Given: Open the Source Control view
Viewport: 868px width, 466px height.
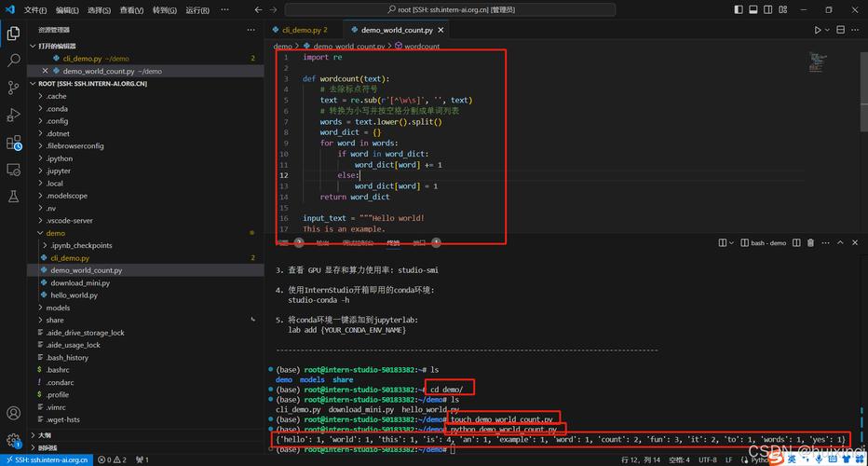Looking at the screenshot, I should tap(14, 88).
